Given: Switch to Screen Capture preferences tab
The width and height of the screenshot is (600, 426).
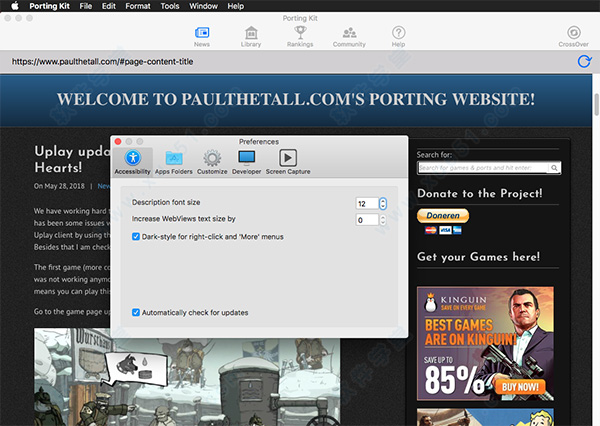Looking at the screenshot, I should tap(288, 162).
